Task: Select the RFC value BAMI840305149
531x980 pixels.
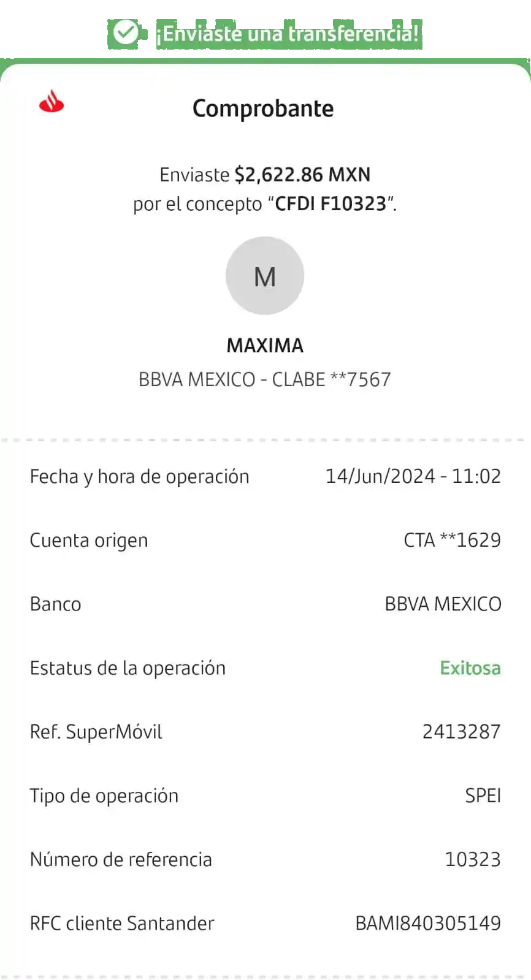Action: [x=428, y=923]
